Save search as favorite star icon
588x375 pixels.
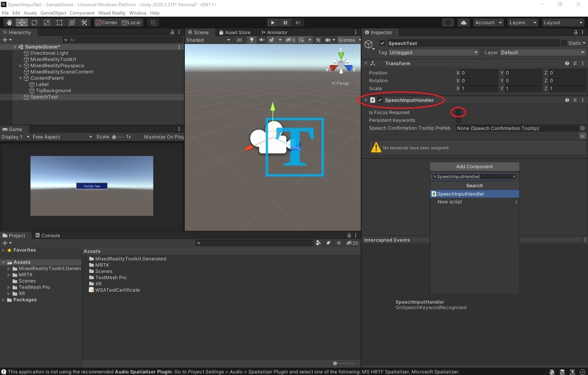(339, 243)
